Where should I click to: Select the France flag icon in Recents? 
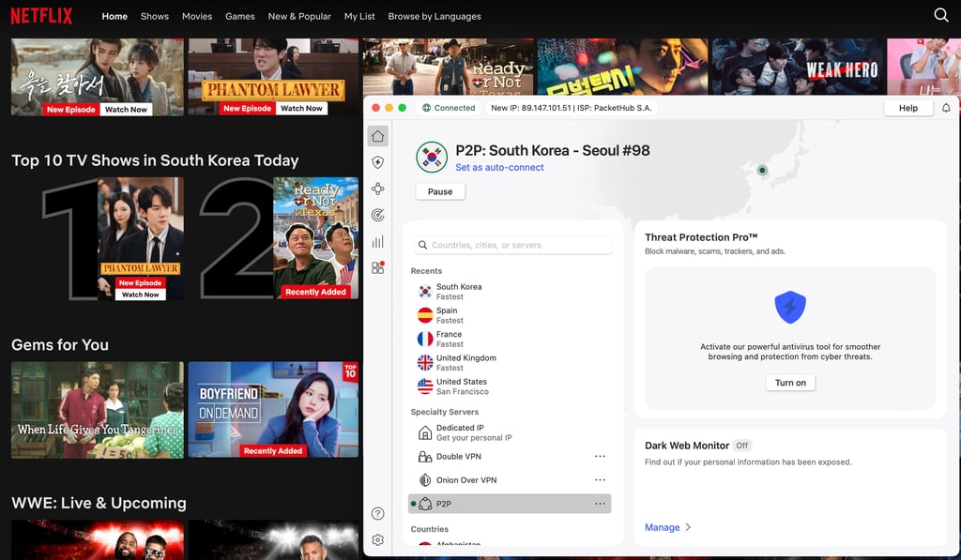click(x=425, y=339)
